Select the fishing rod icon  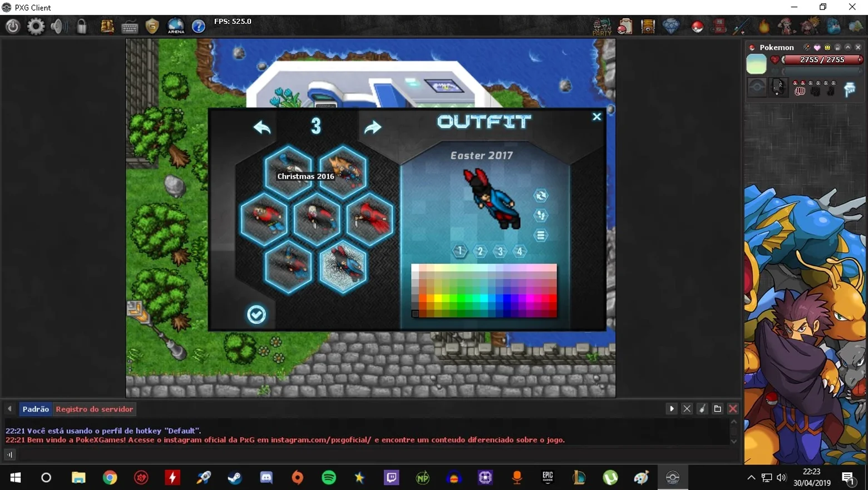(x=742, y=26)
